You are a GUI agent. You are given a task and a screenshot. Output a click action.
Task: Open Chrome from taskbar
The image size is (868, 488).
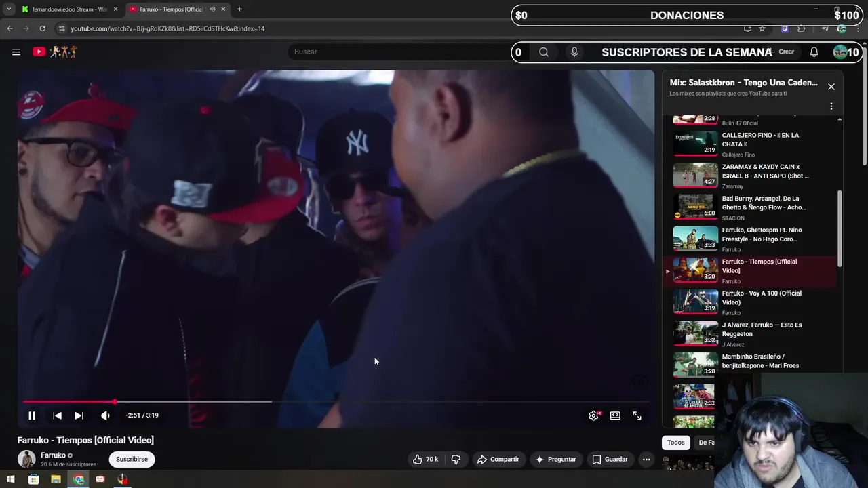[x=79, y=479]
